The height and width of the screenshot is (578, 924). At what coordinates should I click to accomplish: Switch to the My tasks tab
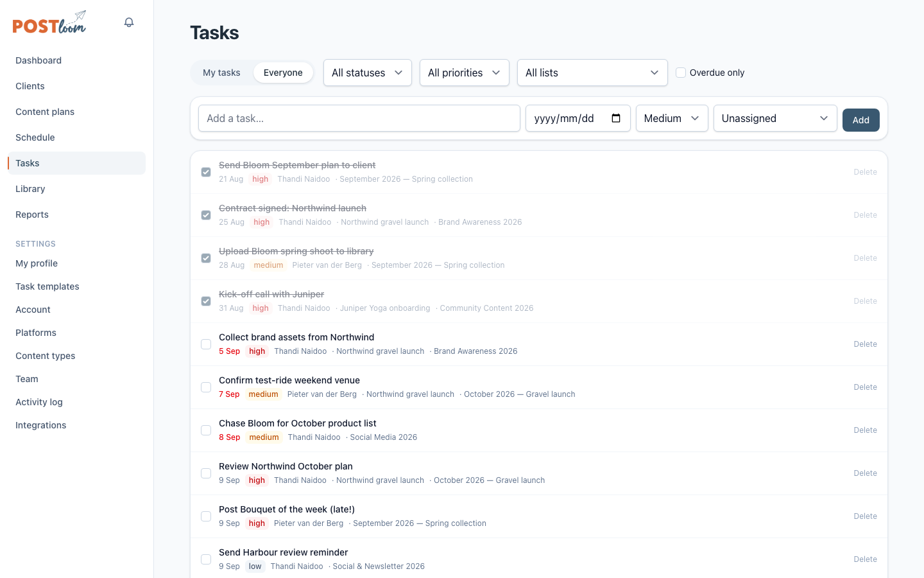[x=221, y=73]
